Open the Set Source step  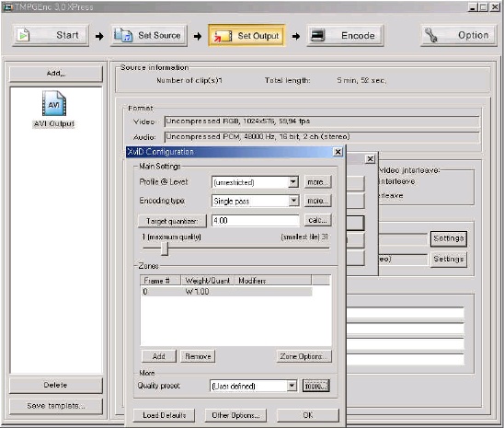point(149,35)
